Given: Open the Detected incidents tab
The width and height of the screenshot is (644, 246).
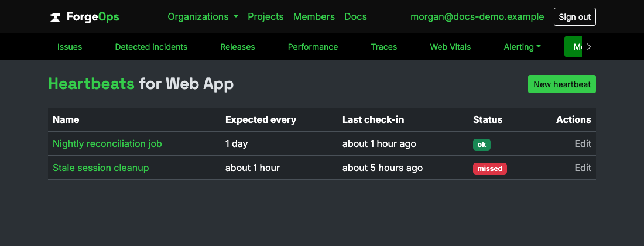Looking at the screenshot, I should tap(151, 47).
